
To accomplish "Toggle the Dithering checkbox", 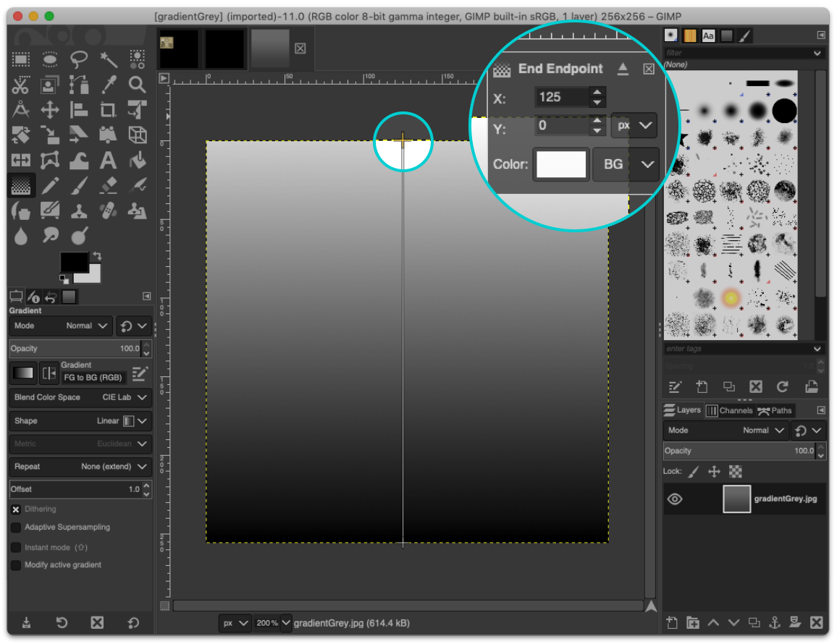I will pos(16,509).
